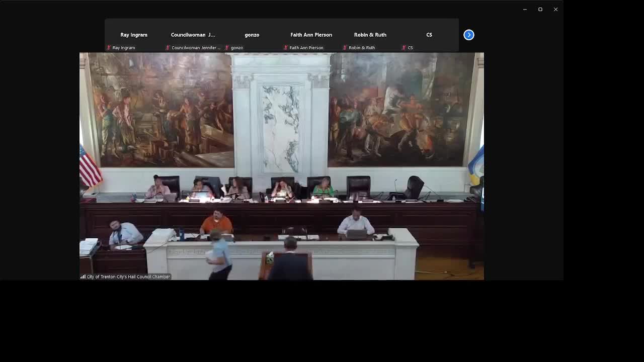This screenshot has width=644, height=362.
Task: Select the Councilwoman J... participant tile
Action: 193,35
